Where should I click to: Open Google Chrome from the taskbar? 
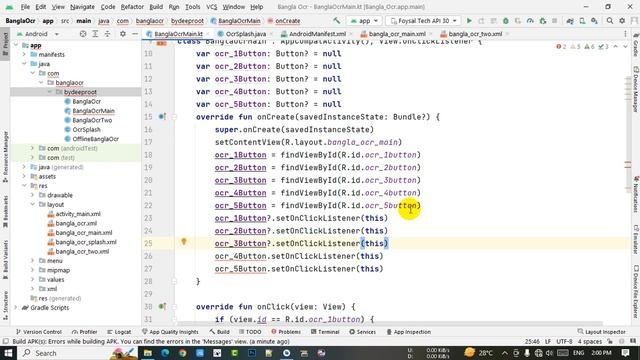(x=182, y=353)
